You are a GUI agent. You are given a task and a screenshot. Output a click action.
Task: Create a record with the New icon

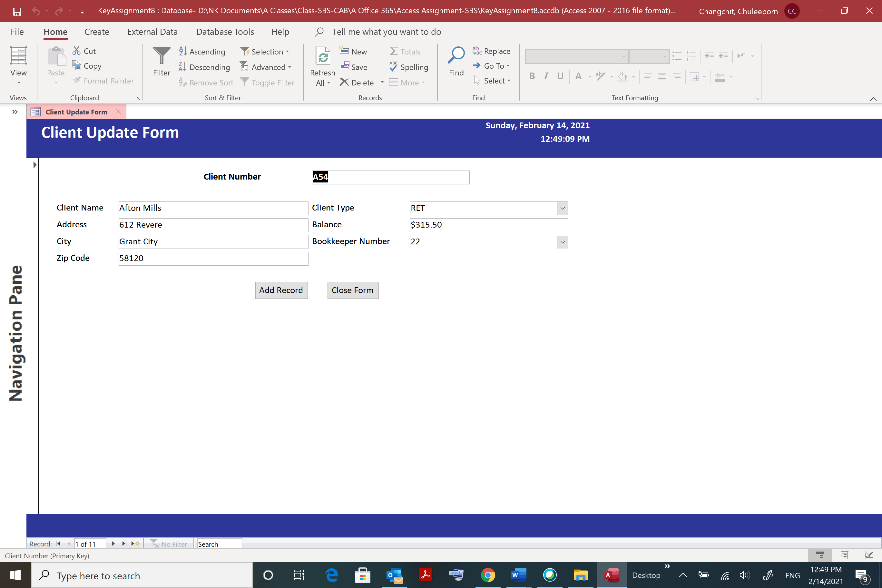pos(344,50)
